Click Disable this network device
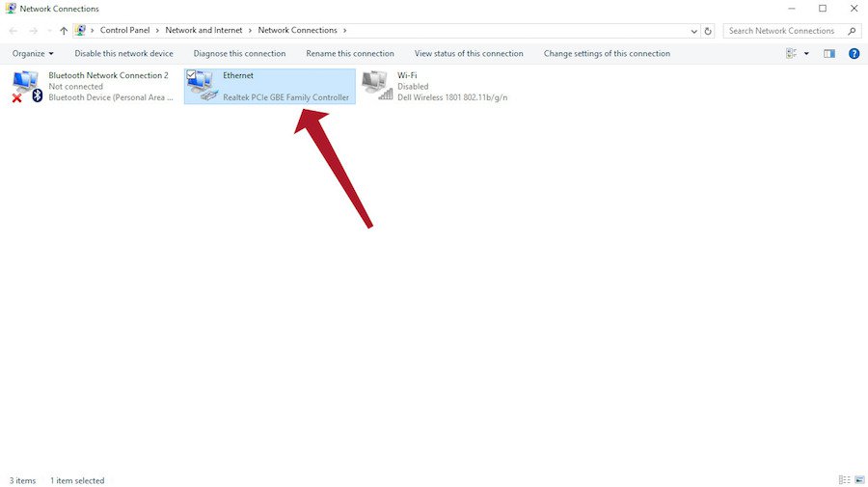 point(124,54)
